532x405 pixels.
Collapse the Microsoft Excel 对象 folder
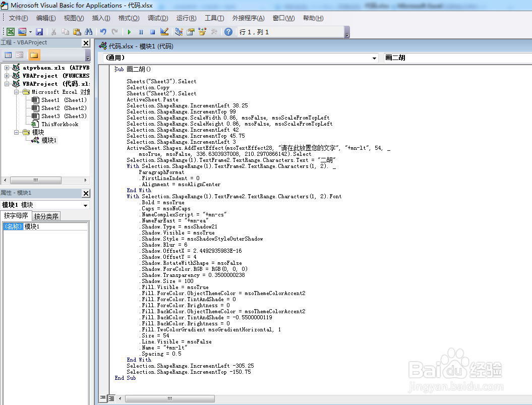pos(16,92)
